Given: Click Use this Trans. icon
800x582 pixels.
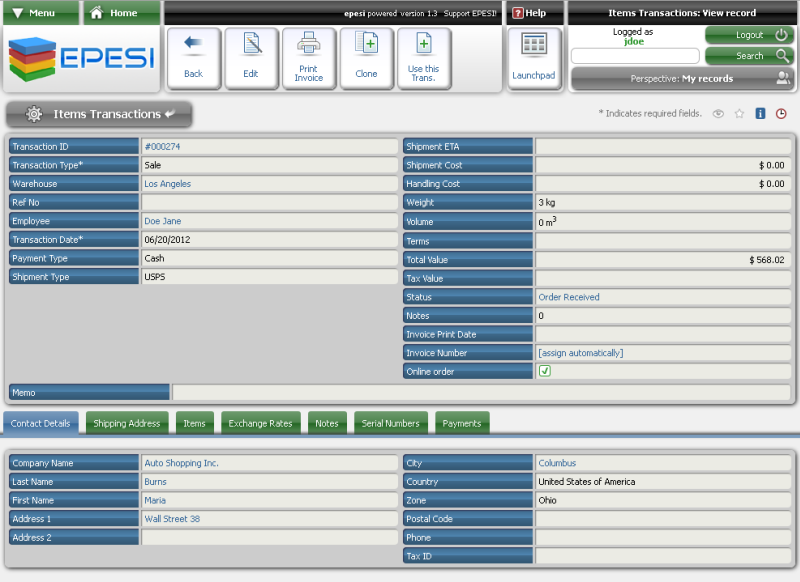Looking at the screenshot, I should pos(424,57).
